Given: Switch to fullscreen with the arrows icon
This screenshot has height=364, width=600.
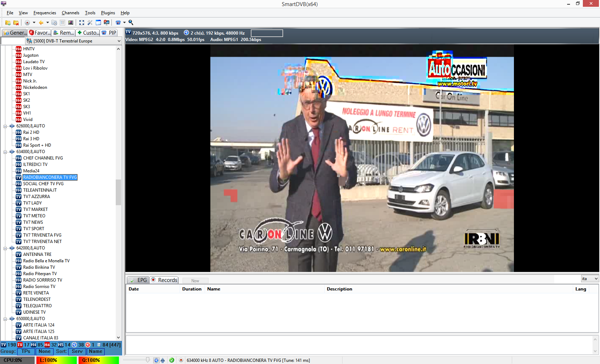Looking at the screenshot, I should coord(82,22).
